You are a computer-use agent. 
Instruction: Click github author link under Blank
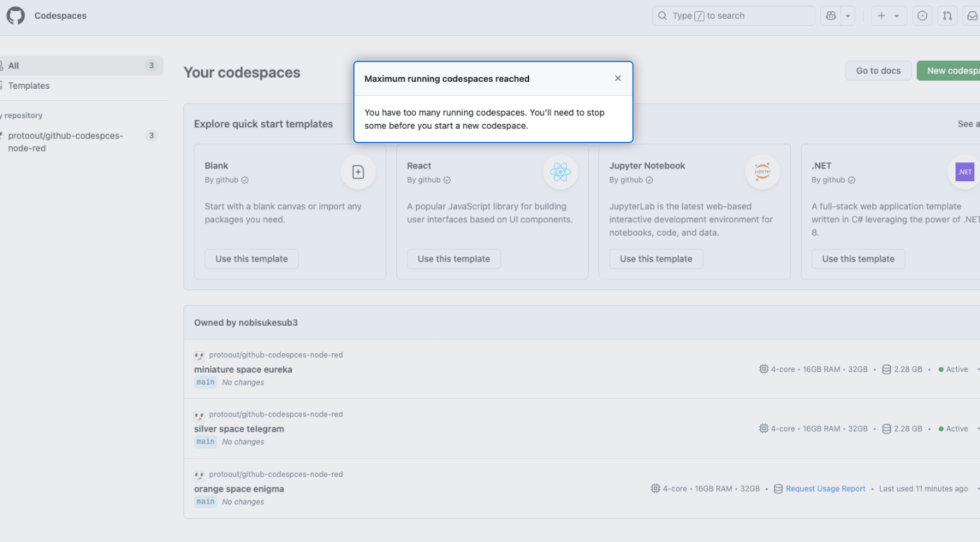[227, 180]
